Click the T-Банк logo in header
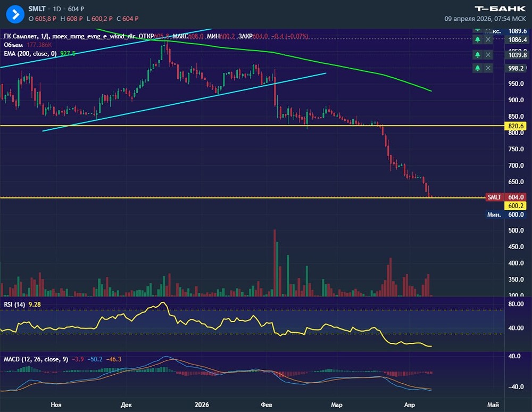This screenshot has height=412, width=532. click(x=500, y=9)
